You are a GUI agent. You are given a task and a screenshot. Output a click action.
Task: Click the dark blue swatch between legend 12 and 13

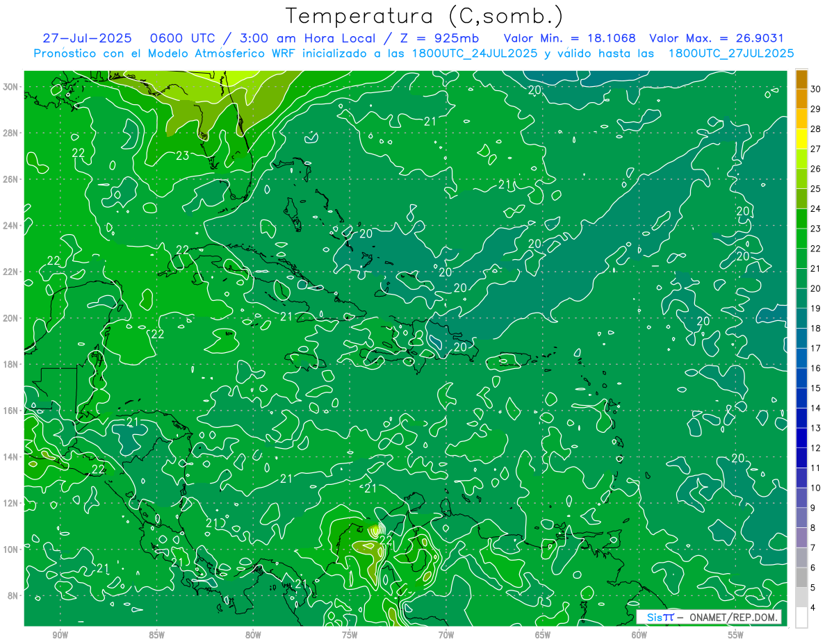801,438
